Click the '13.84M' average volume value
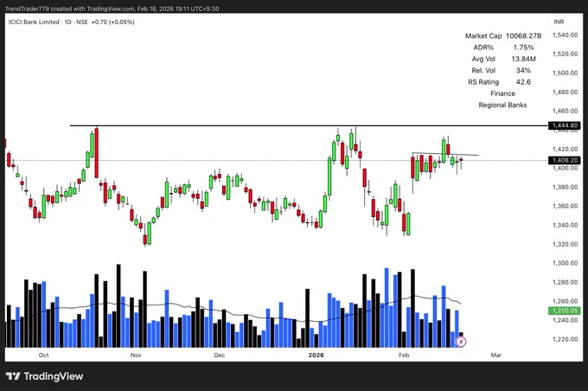588x391 pixels. point(523,59)
